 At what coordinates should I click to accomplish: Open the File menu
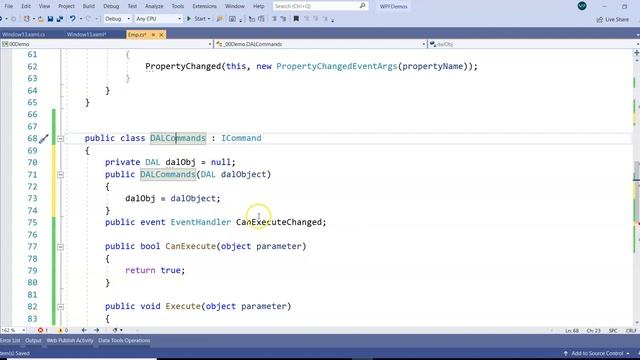coord(9,6)
